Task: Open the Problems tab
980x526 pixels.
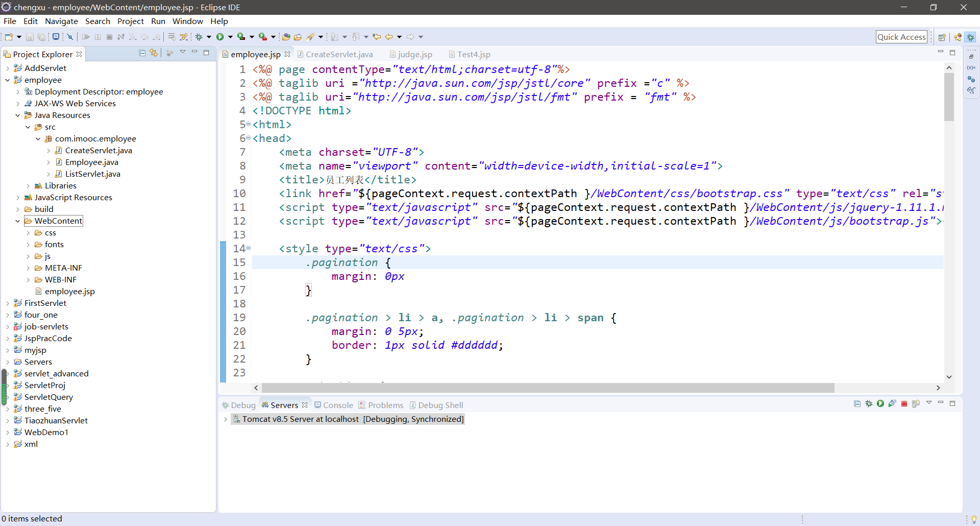Action: click(x=381, y=405)
